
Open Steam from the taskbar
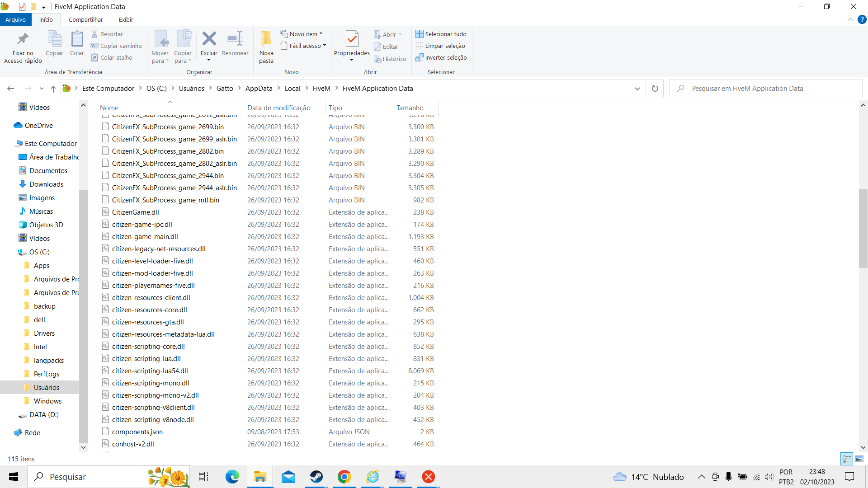(x=316, y=477)
